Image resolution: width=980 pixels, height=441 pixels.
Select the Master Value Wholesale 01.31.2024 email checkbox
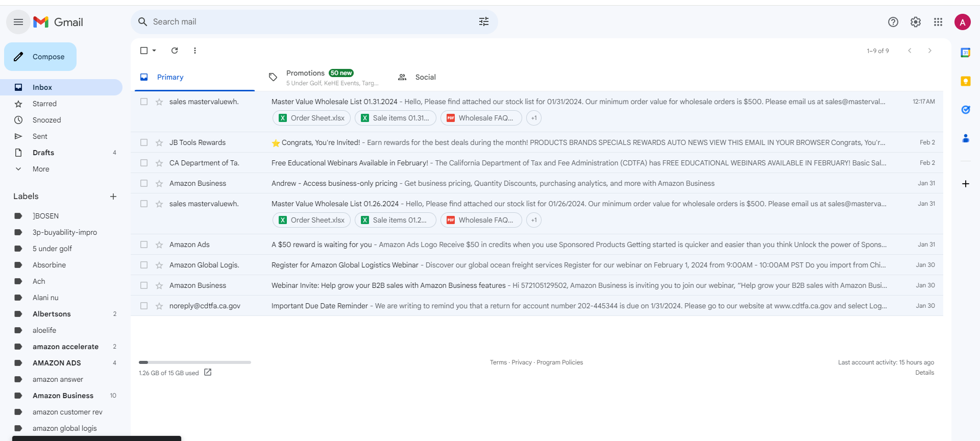144,102
